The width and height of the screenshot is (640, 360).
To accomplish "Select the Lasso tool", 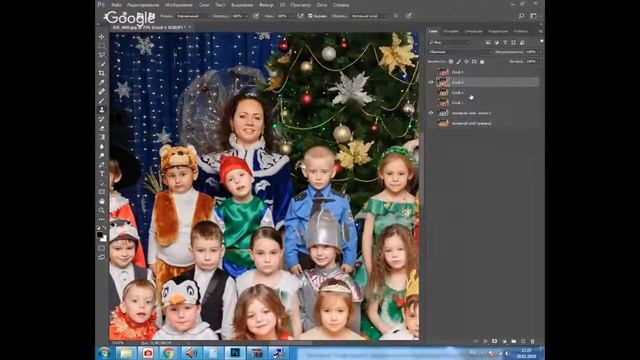I will click(101, 55).
